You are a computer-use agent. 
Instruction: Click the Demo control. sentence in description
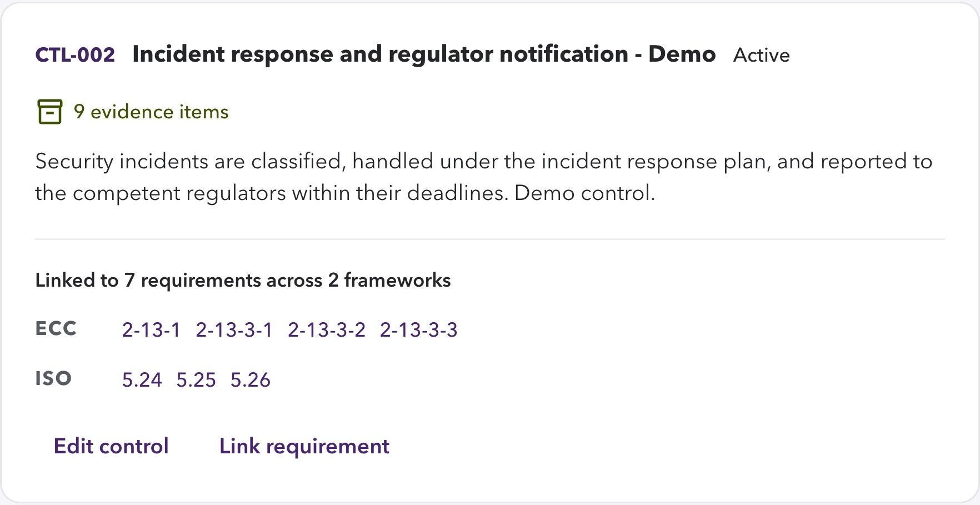[584, 193]
